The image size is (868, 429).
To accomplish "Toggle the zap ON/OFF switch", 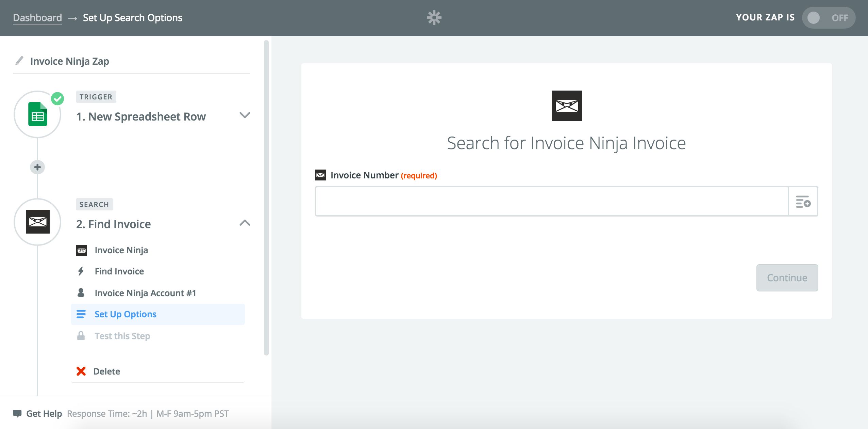I will [x=829, y=18].
